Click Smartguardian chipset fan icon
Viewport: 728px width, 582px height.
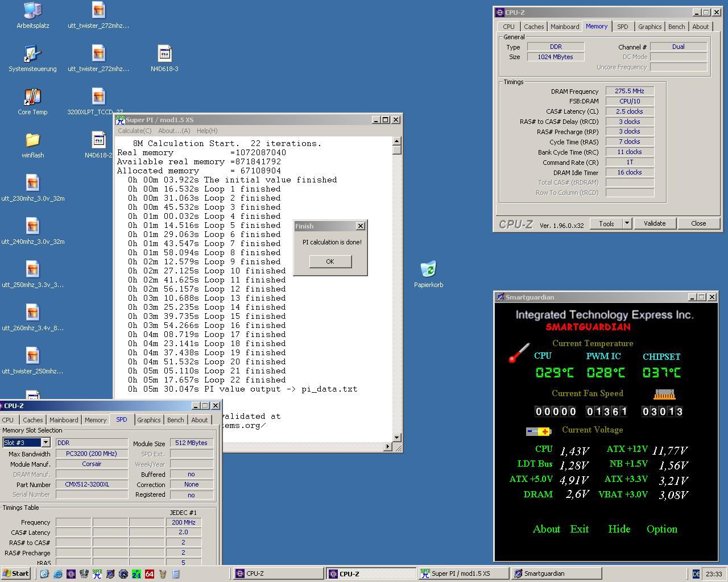(x=664, y=394)
